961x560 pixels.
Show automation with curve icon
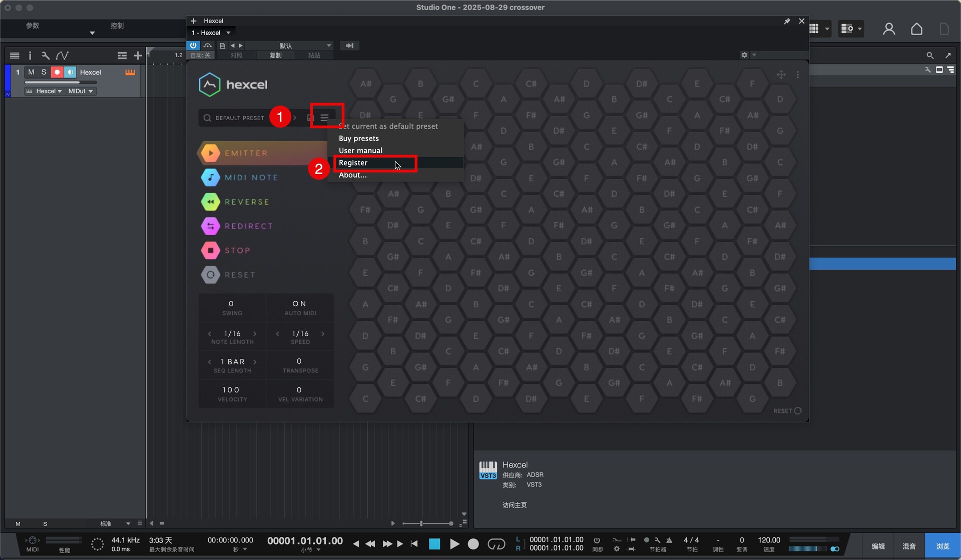62,56
